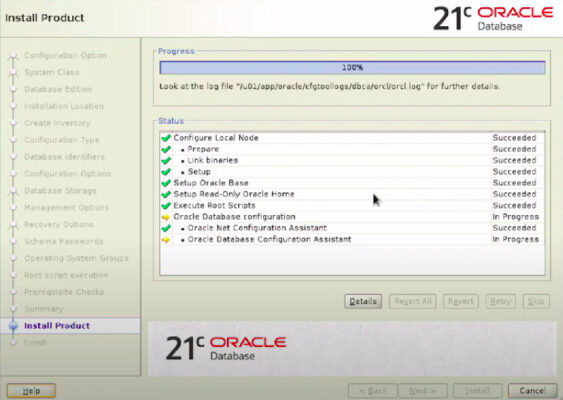Select the Prepare status row

[x=353, y=149]
